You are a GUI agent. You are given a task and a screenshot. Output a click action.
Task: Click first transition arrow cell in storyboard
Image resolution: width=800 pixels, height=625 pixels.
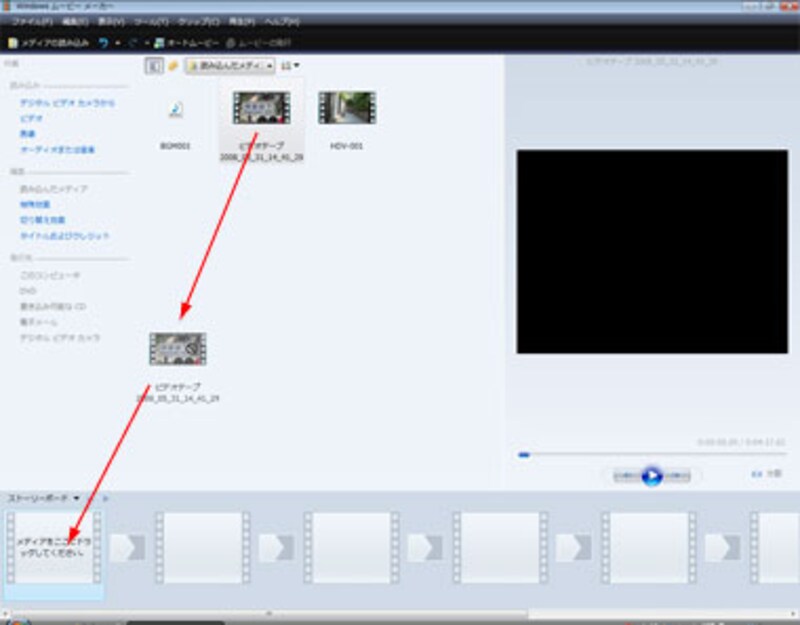pyautogui.click(x=127, y=547)
